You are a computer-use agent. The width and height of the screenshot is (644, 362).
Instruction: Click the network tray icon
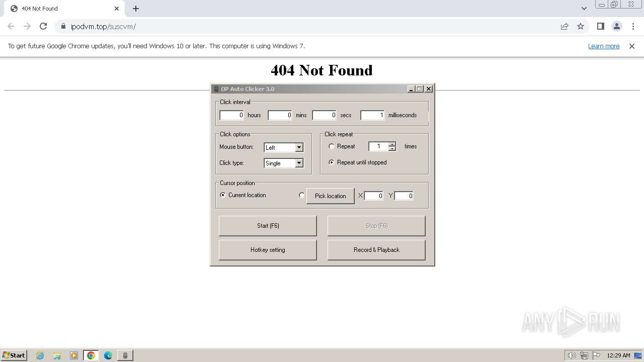click(x=584, y=355)
